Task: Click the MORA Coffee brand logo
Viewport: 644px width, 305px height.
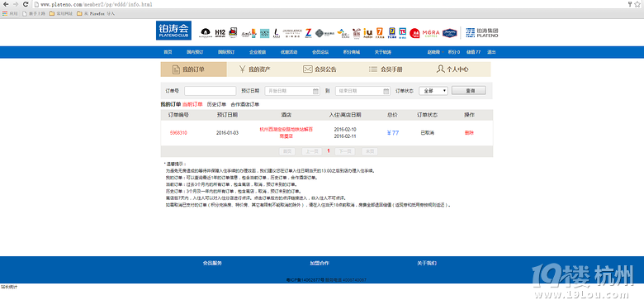Action: coord(431,33)
